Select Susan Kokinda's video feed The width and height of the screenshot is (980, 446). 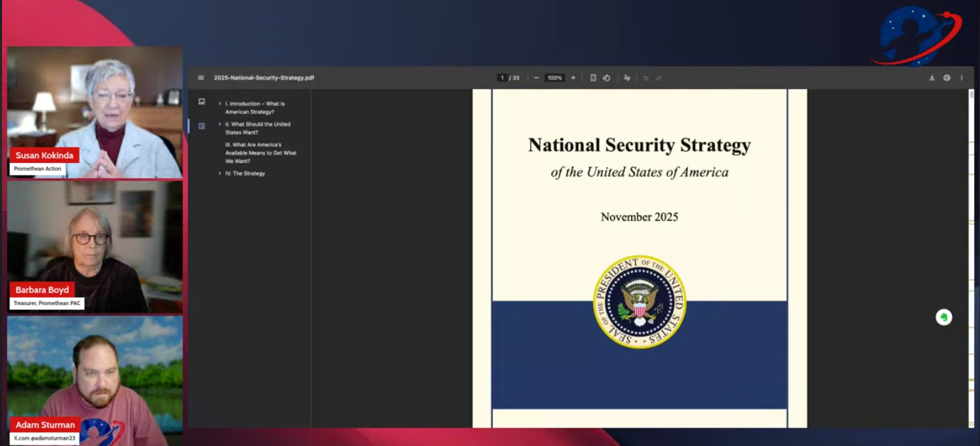[95, 112]
